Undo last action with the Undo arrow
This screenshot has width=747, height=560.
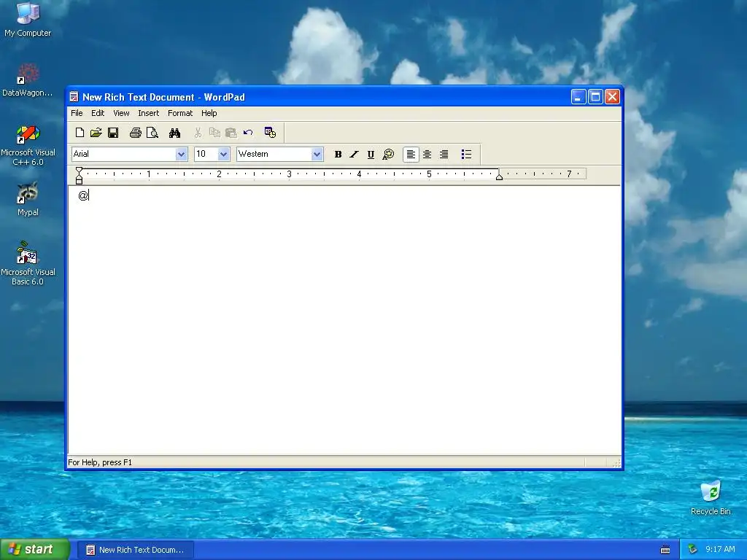(248, 133)
